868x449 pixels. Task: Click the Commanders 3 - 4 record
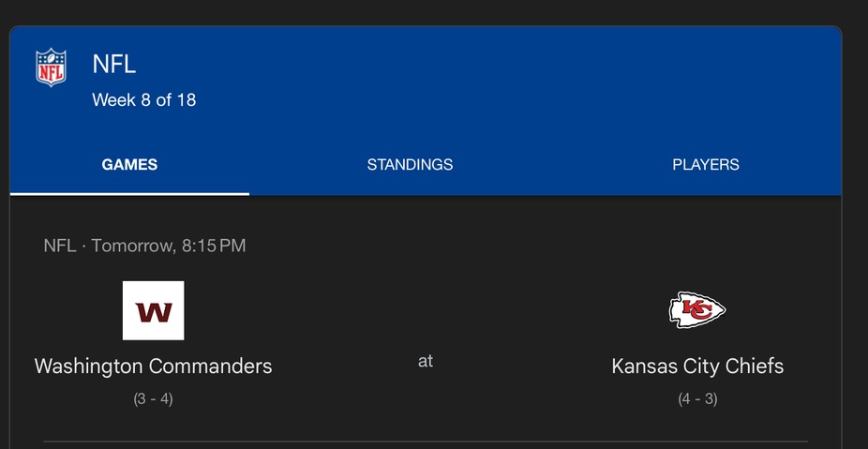click(153, 398)
